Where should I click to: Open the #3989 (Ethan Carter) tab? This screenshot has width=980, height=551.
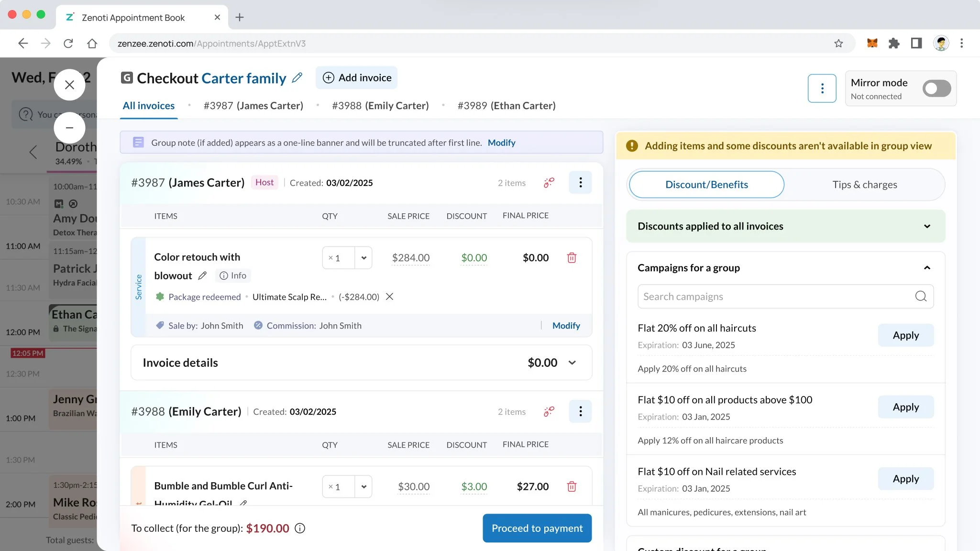coord(506,106)
